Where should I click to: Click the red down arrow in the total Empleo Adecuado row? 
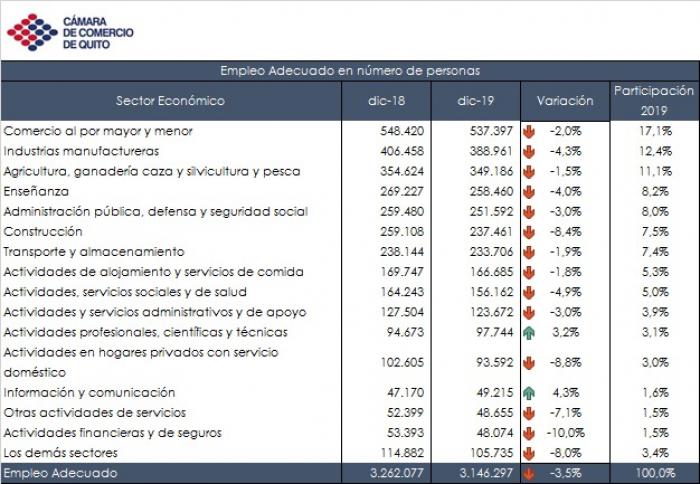[x=529, y=473]
